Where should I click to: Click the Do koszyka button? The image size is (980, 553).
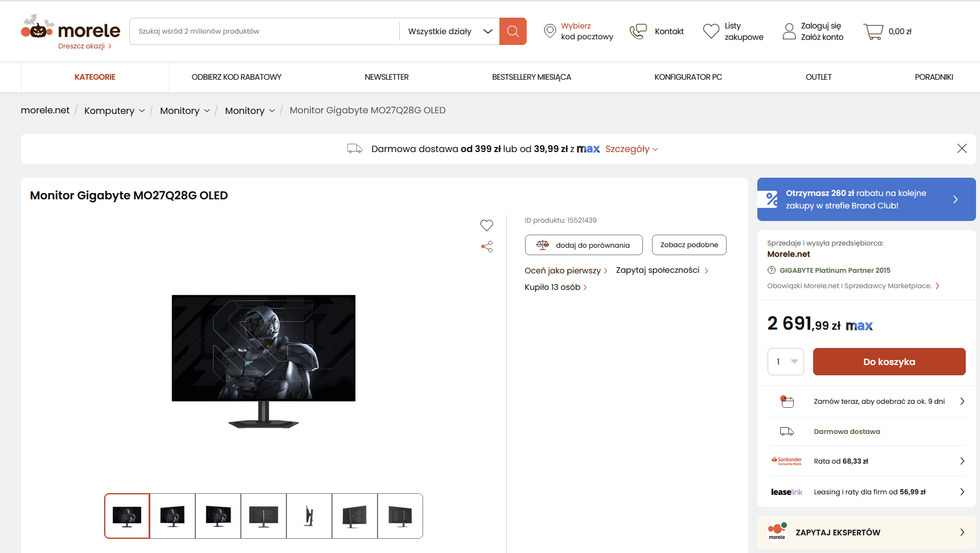889,362
